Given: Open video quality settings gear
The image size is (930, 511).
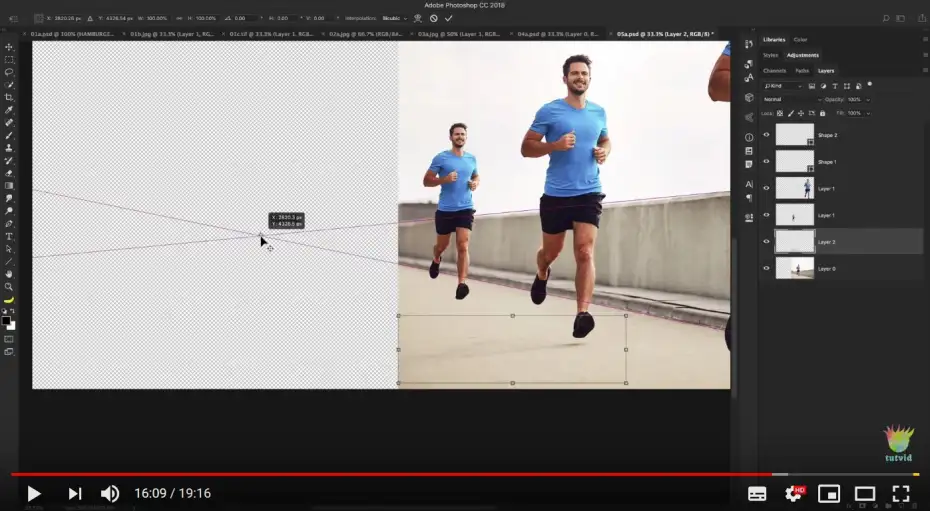Looking at the screenshot, I should [794, 493].
